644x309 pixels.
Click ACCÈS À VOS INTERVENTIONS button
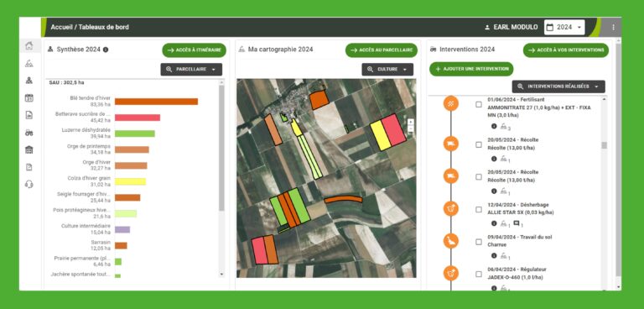[x=565, y=50]
